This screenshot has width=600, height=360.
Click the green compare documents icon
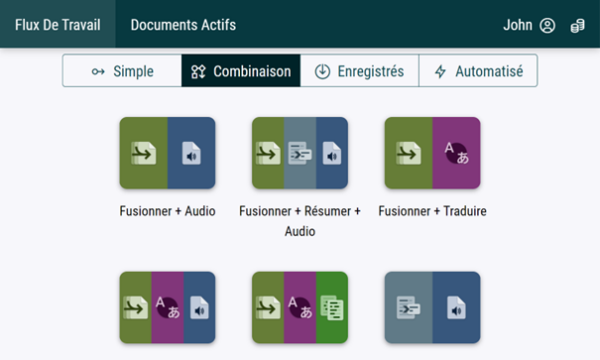pos(332,308)
